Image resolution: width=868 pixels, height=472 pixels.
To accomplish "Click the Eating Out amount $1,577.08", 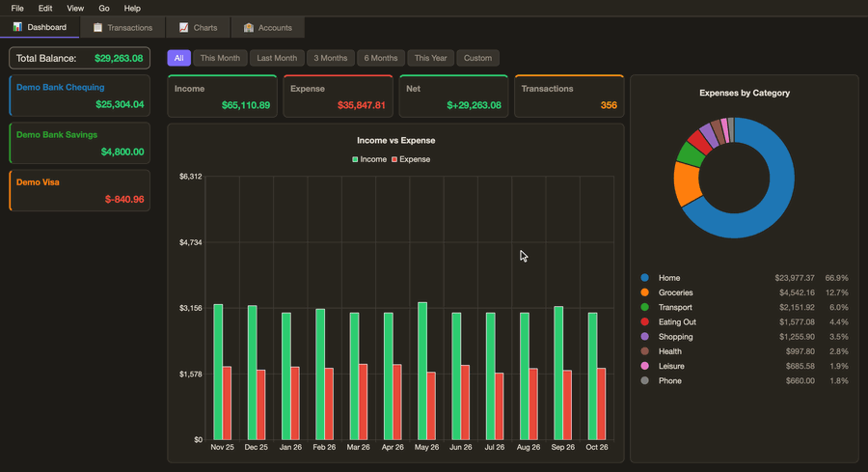I will 797,321.
